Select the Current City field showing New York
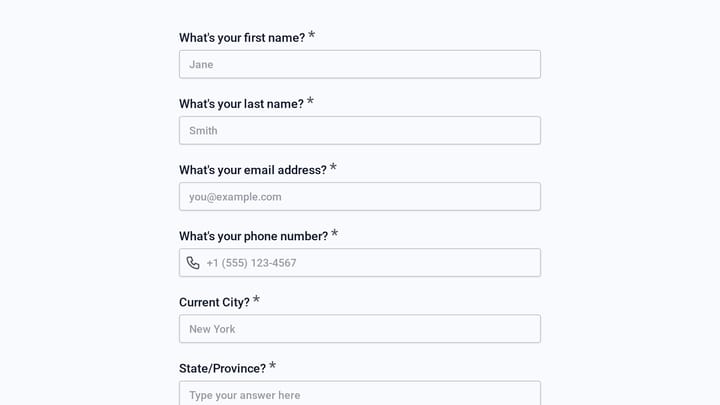Viewport: 720px width, 405px height. pos(360,329)
